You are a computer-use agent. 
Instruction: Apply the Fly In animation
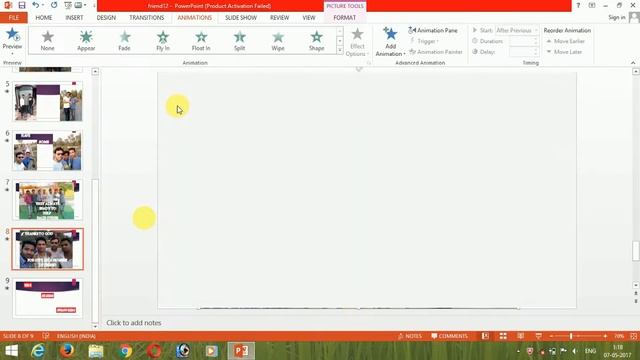coord(163,40)
